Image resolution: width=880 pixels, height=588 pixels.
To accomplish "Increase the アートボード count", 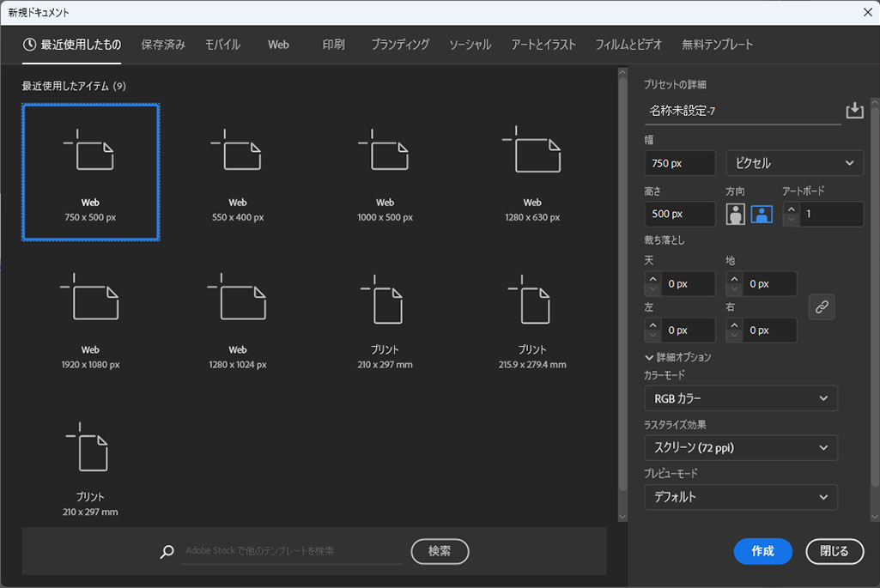I will click(x=792, y=209).
